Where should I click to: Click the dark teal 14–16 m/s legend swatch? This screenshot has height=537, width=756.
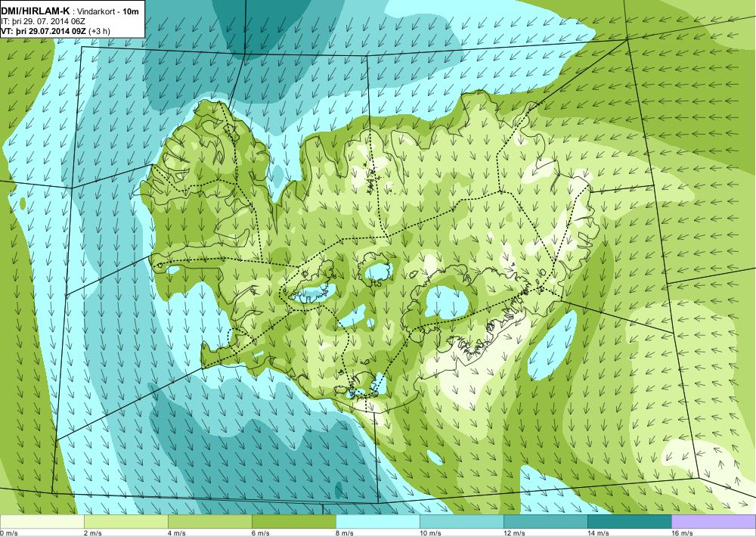(629, 522)
